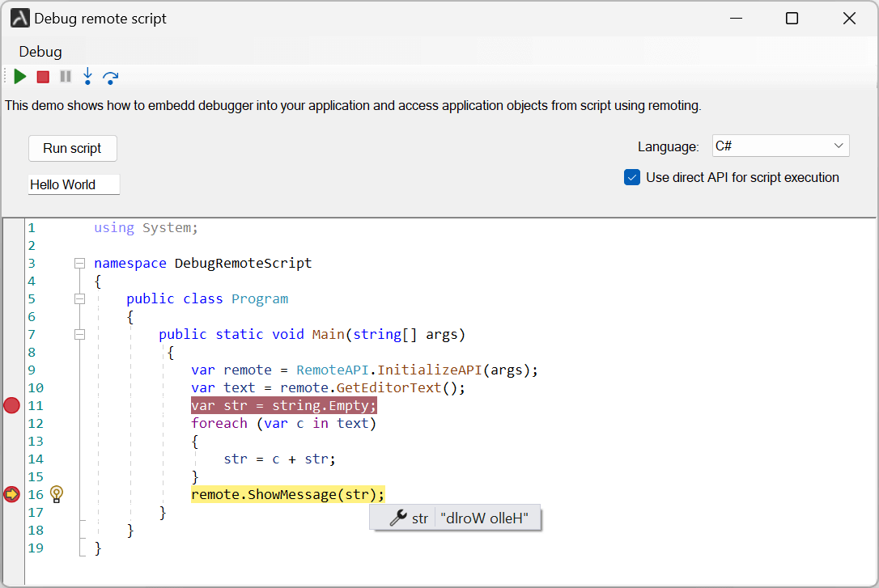Remove the breakpoint on line 11
Viewport: 879px width, 588px height.
12,405
